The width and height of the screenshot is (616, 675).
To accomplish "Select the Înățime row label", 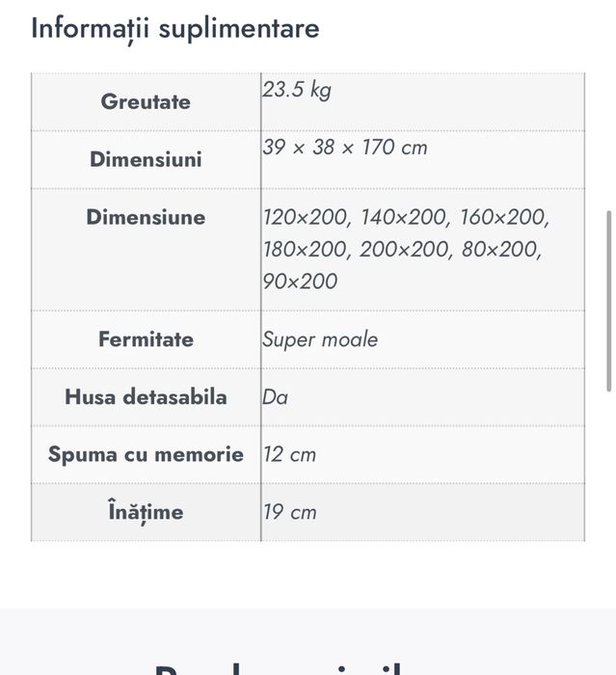I will [x=146, y=512].
